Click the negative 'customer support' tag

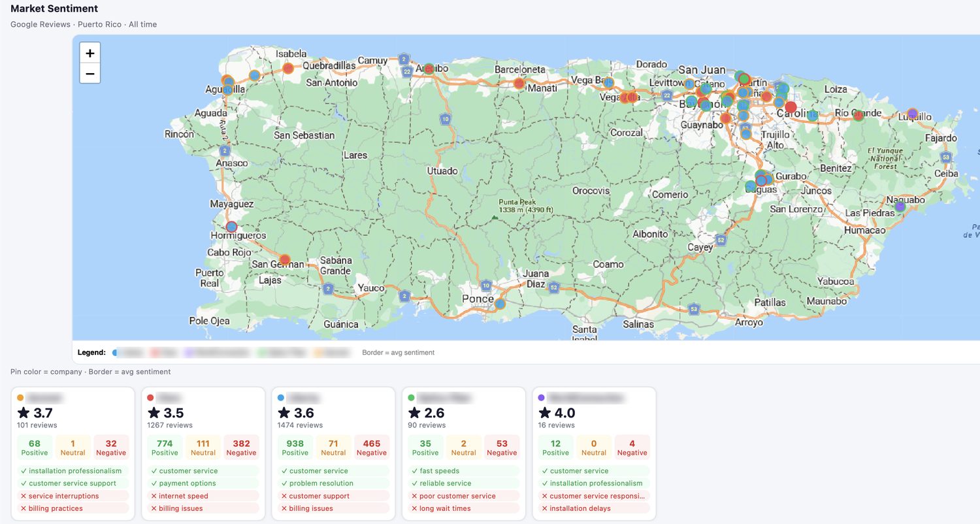coord(333,496)
